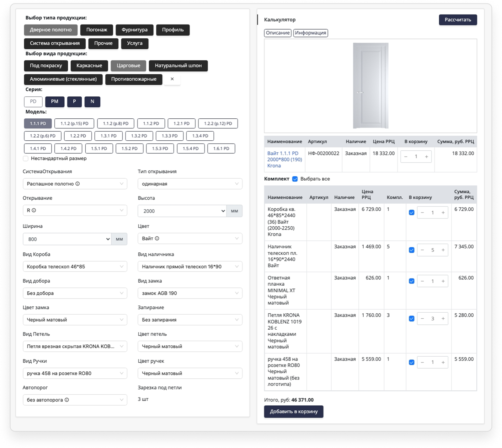
Task: Click info icon beside Вайт color
Action: click(x=157, y=238)
